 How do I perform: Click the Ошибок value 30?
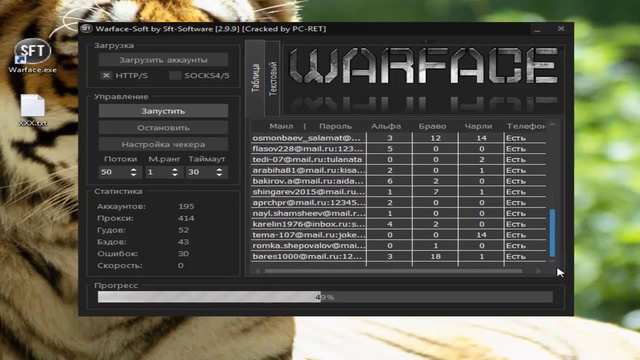pos(183,254)
